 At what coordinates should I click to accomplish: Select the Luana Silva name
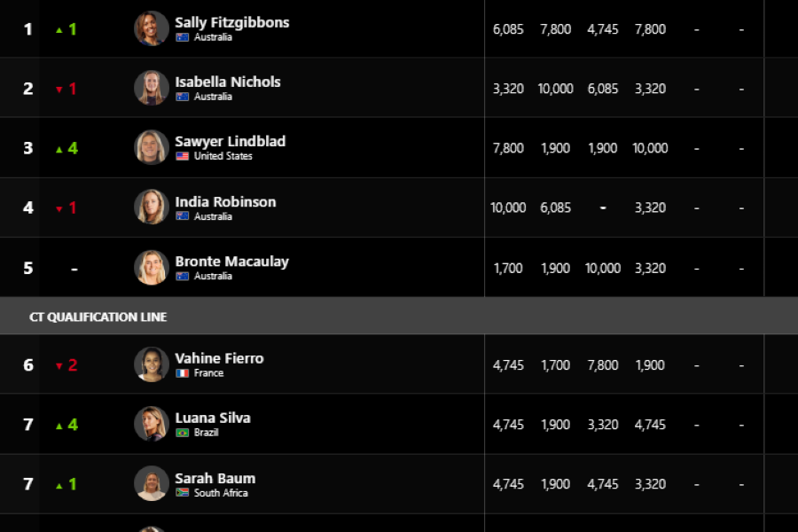coord(213,418)
